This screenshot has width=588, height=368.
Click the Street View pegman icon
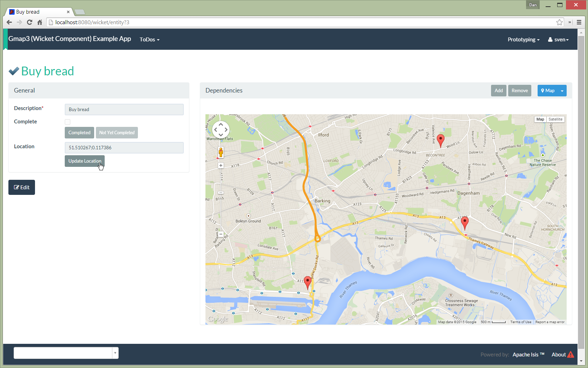pyautogui.click(x=221, y=152)
